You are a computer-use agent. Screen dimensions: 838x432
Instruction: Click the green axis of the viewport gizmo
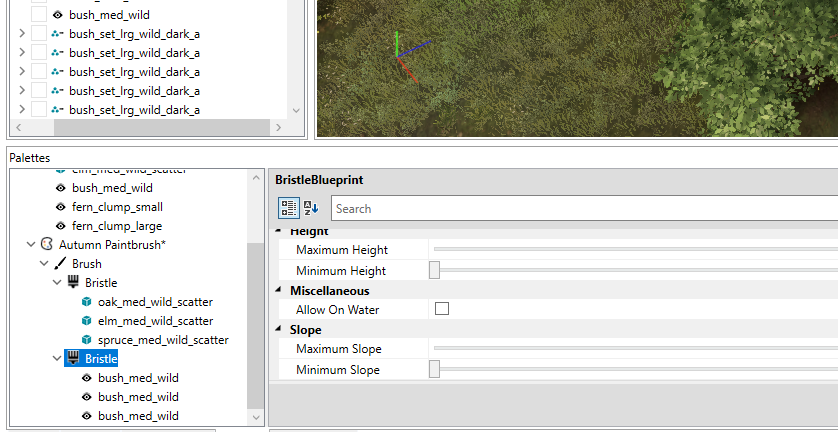click(397, 44)
